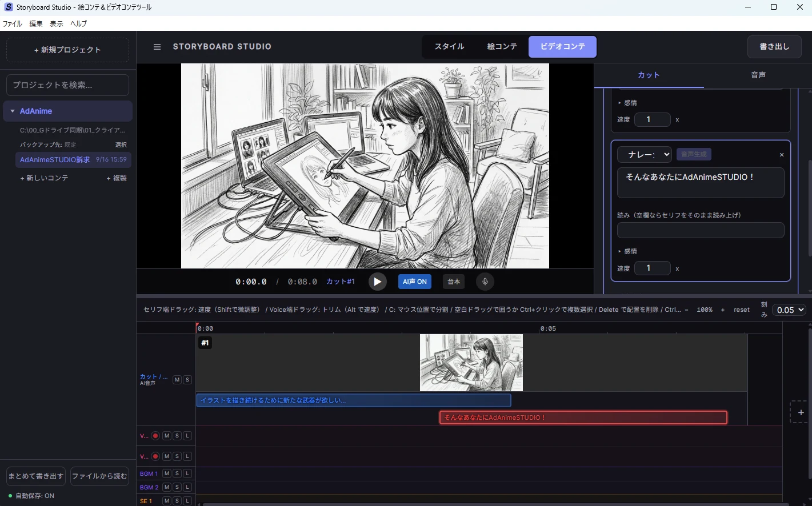Arm recording on V track below cut track
Viewport: 812px width, 506px height.
tap(155, 436)
